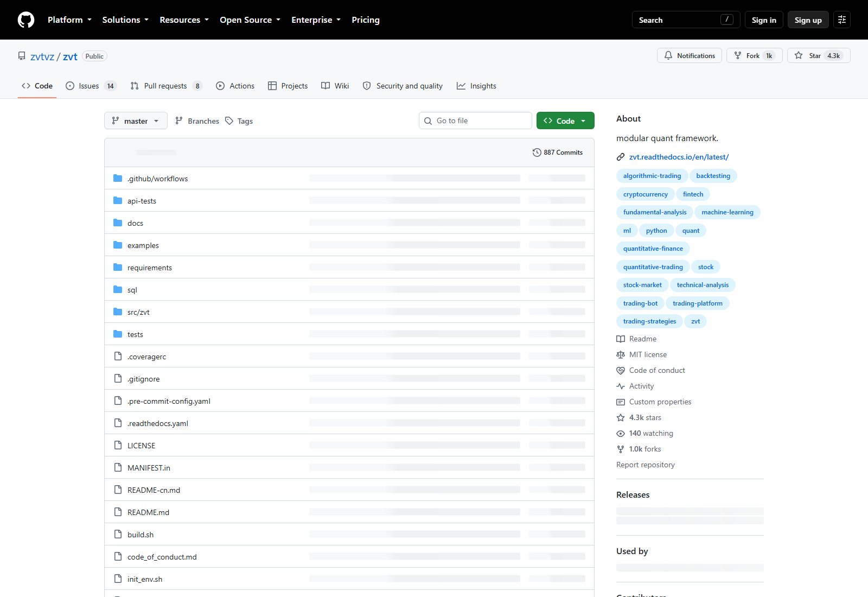Click the Code of conduct heart icon
The height and width of the screenshot is (597, 868).
(621, 371)
